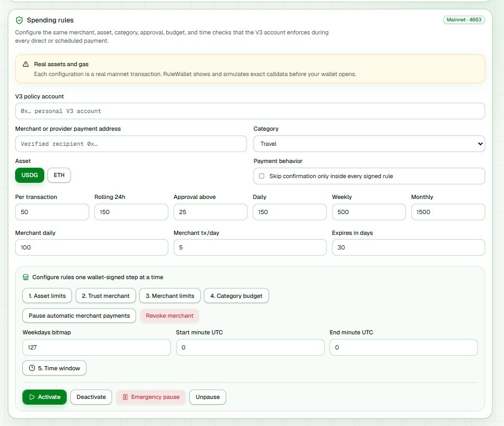Click the Deactivate button
Screen dimensions: 504x426
(x=91, y=397)
